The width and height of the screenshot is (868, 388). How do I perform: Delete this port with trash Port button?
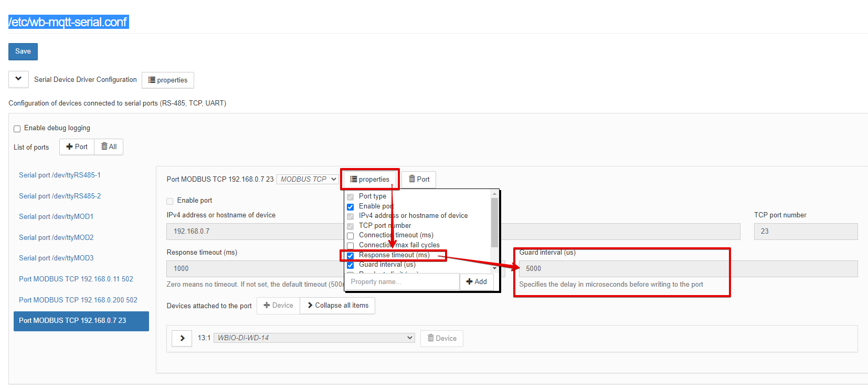coord(419,180)
